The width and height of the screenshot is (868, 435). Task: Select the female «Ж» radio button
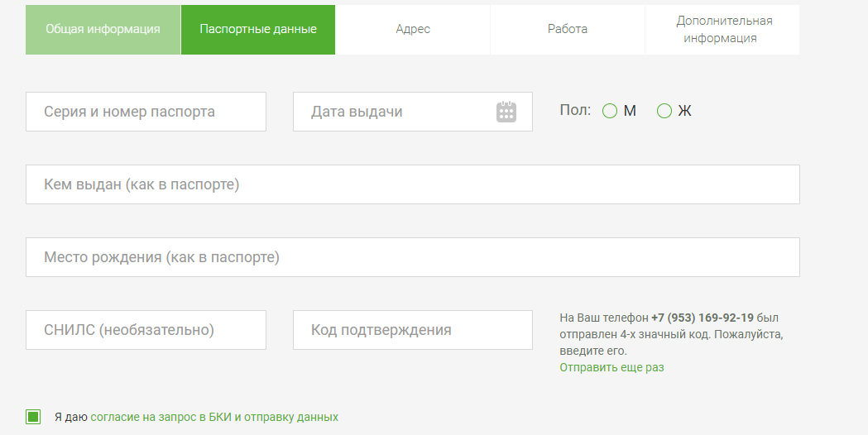pyautogui.click(x=664, y=111)
